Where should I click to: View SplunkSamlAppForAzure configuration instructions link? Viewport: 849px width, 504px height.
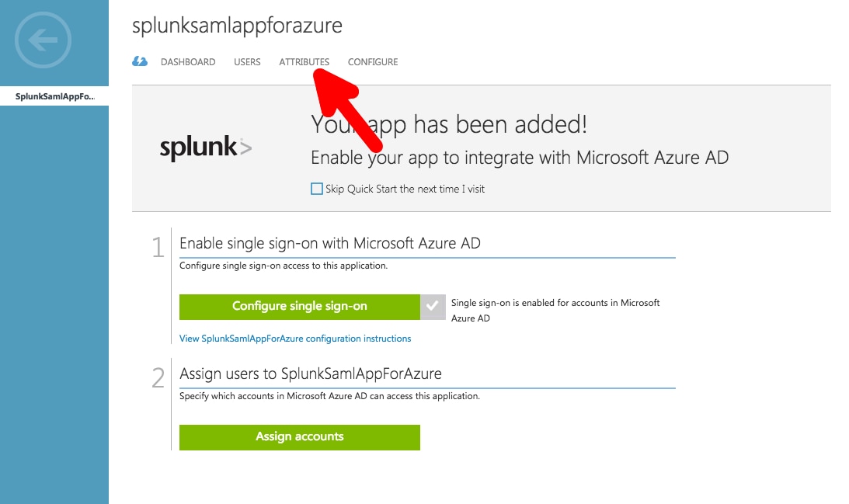[295, 339]
